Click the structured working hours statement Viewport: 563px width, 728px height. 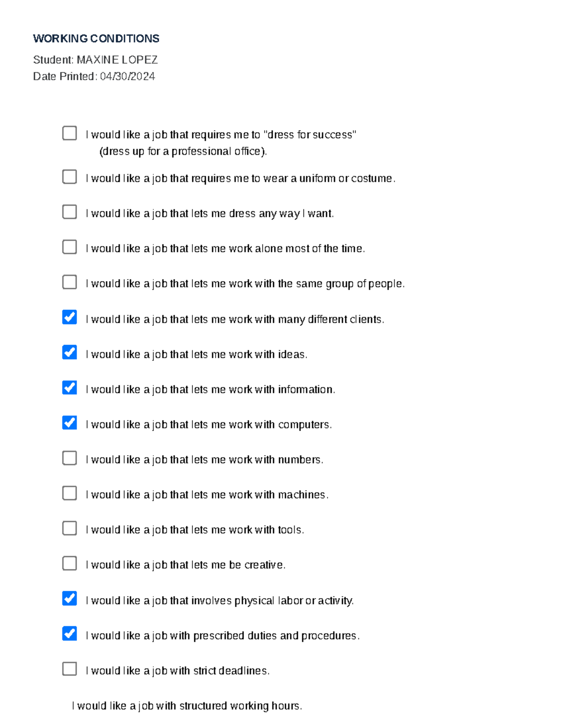point(187,706)
